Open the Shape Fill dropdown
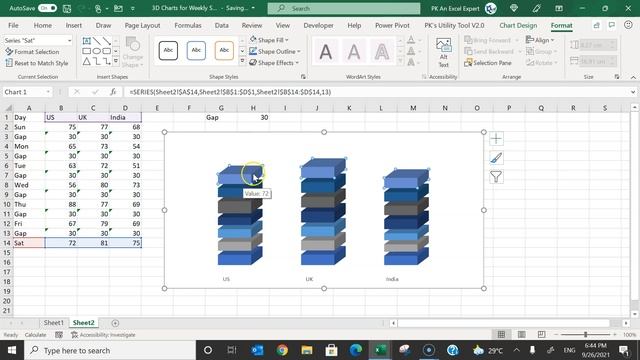This screenshot has width=640, height=360. coord(269,40)
